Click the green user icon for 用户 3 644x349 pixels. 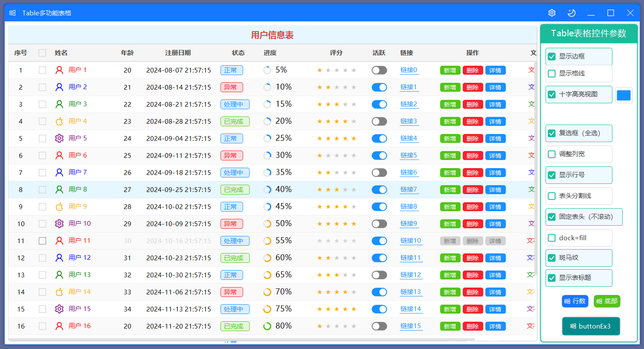click(59, 104)
